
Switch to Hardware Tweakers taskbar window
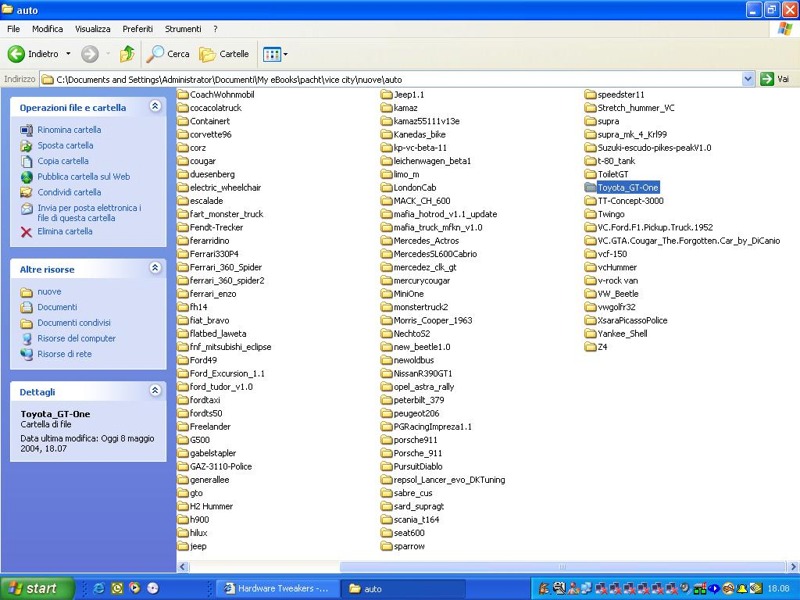pyautogui.click(x=278, y=588)
